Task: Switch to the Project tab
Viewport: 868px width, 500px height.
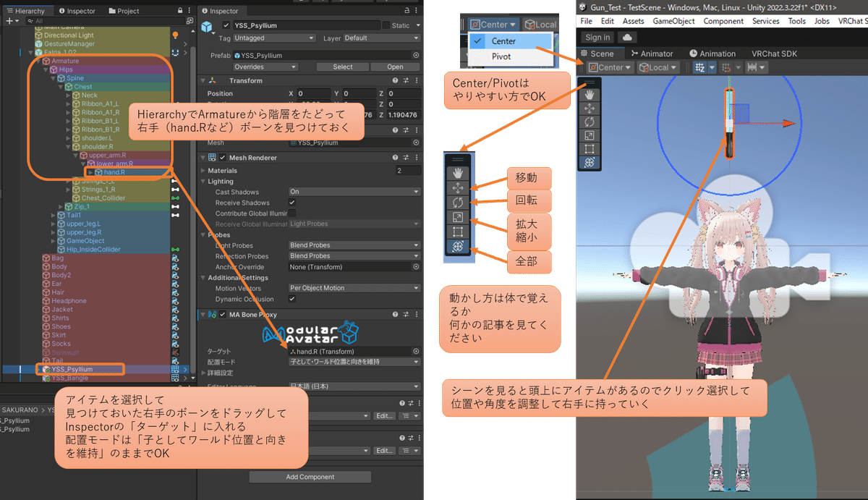Action: click(122, 11)
